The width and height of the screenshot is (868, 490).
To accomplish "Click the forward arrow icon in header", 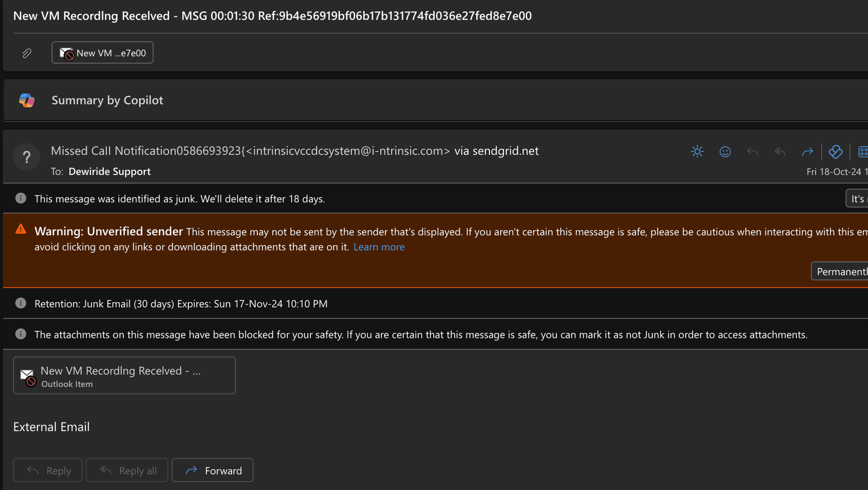I will (807, 152).
